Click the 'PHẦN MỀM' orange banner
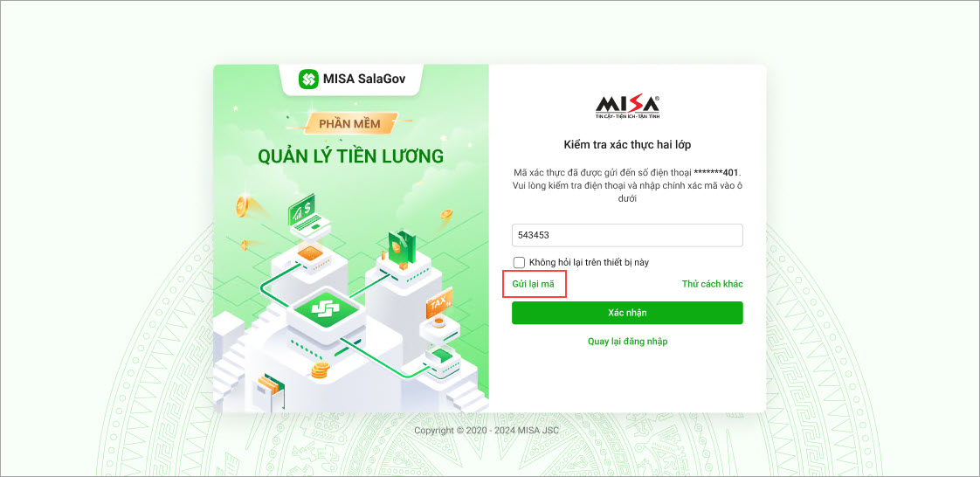980x477 pixels. point(349,124)
